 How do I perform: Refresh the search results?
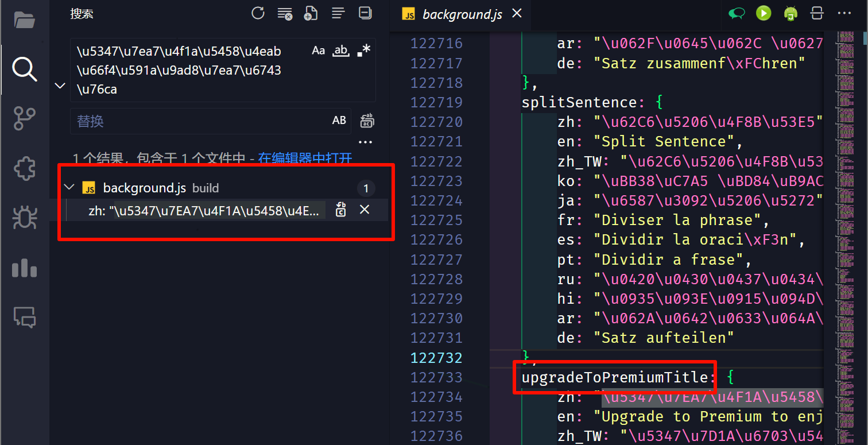[x=258, y=13]
